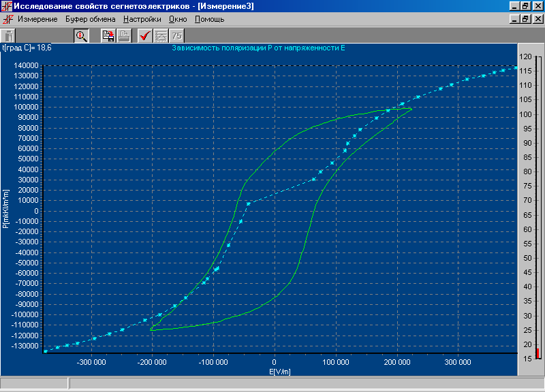Screen dimensions: 545x392
Task: Close the inner Измерение3 child window
Action: (x=538, y=19)
